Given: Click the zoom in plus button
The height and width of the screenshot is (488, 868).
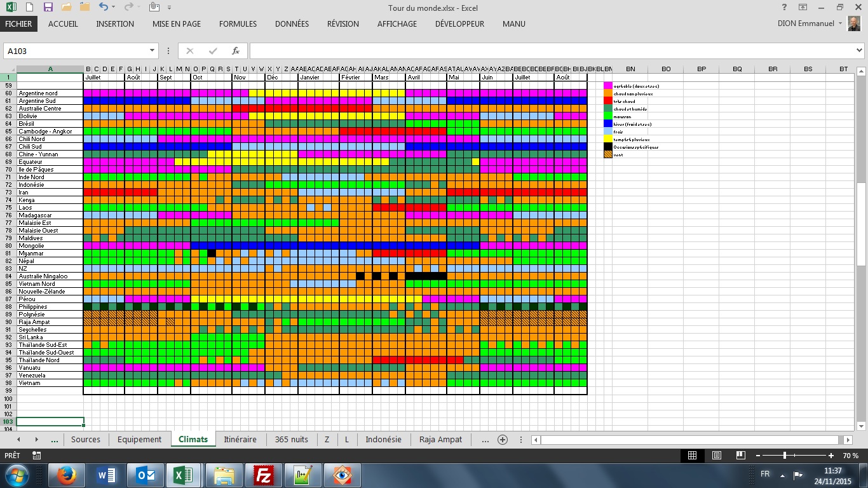Looking at the screenshot, I should tap(831, 456).
